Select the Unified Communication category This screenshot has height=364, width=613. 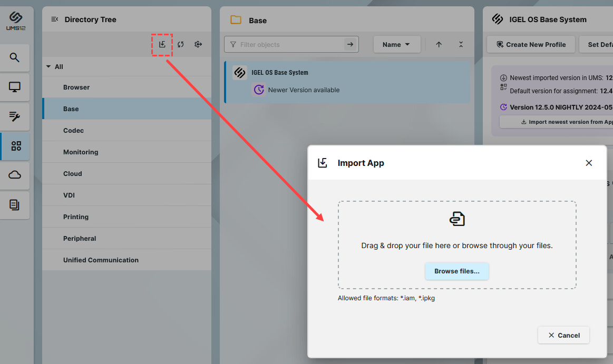[x=101, y=260]
